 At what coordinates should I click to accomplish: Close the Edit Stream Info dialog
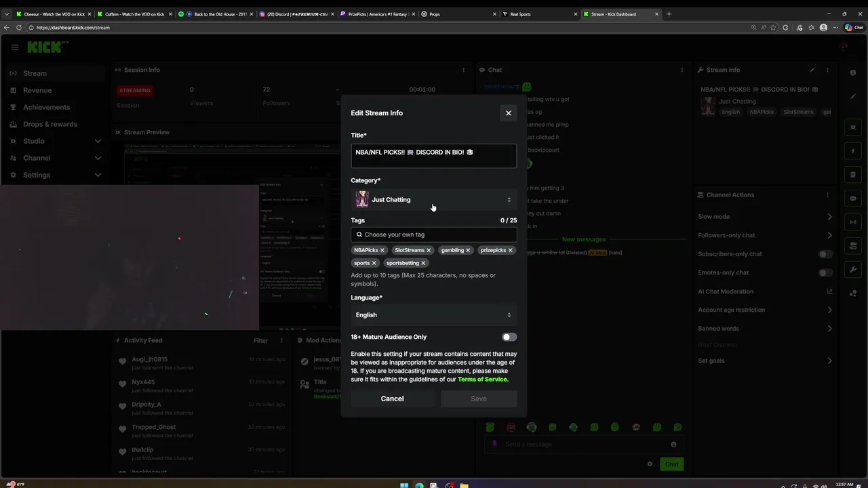click(x=509, y=113)
